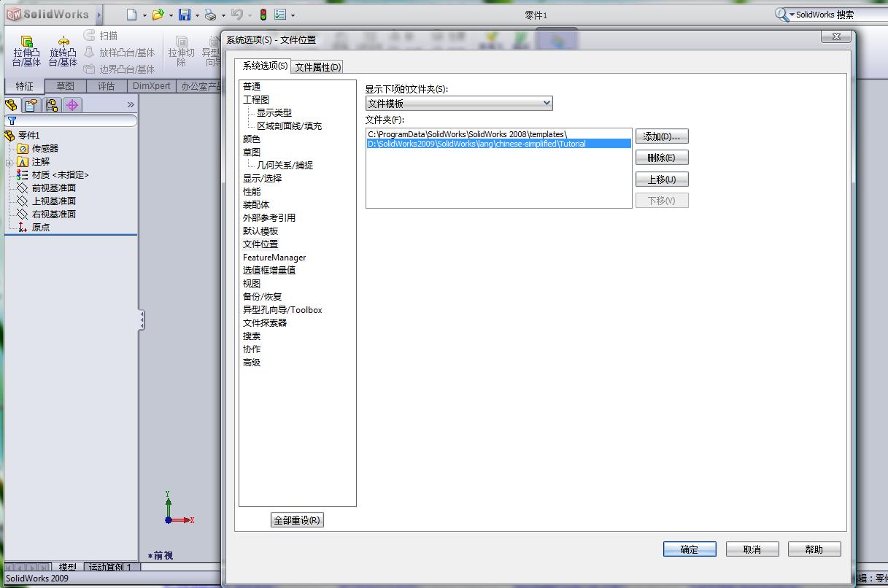Viewport: 888px width, 588px height.
Task: Click the left panel collapse handle
Action: pos(142,320)
